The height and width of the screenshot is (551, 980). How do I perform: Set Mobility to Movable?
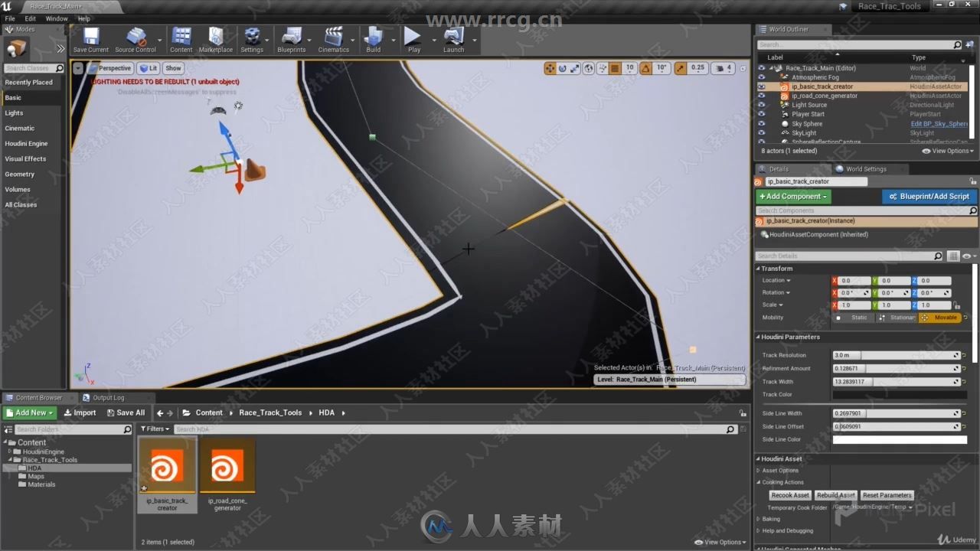click(x=939, y=318)
